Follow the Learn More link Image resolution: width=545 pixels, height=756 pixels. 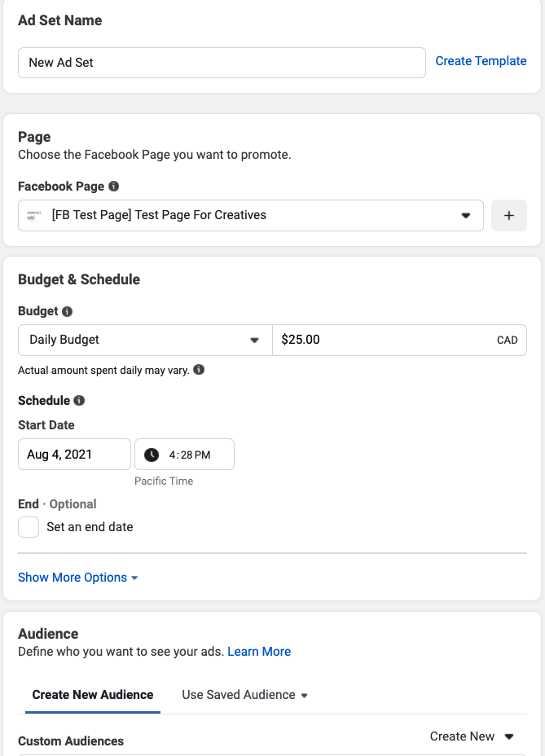(x=259, y=652)
